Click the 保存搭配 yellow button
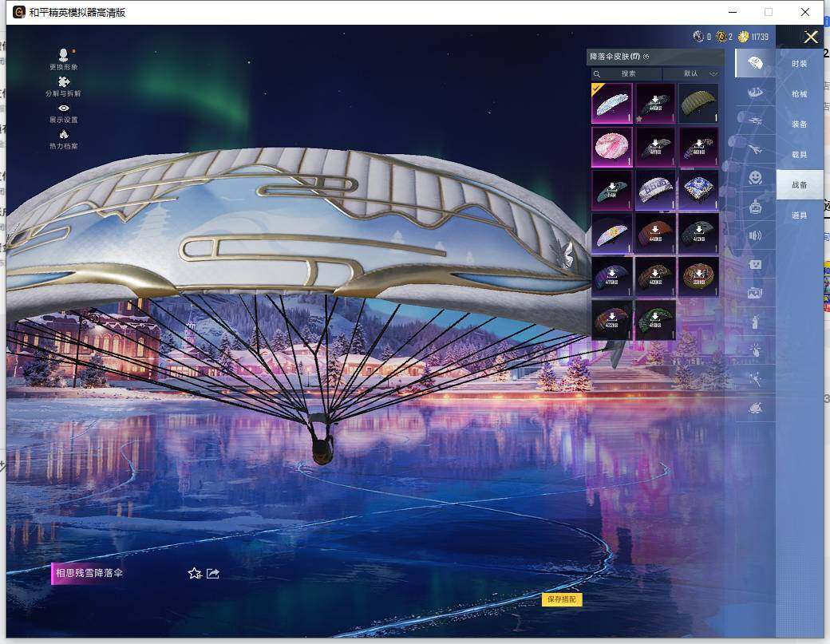This screenshot has height=644, width=830. tap(562, 599)
